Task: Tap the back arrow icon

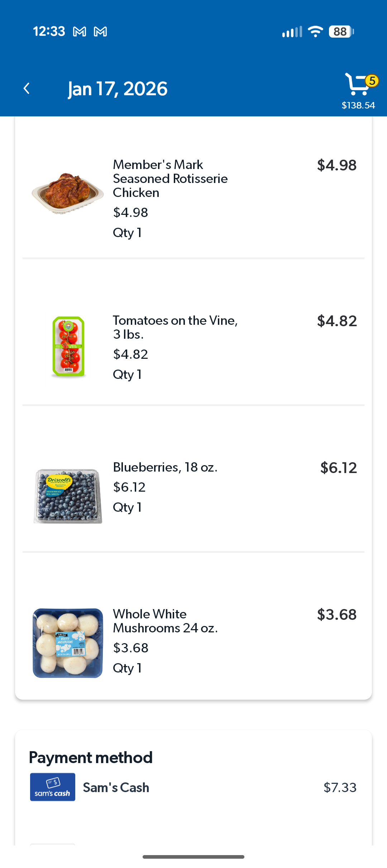Action: point(27,88)
